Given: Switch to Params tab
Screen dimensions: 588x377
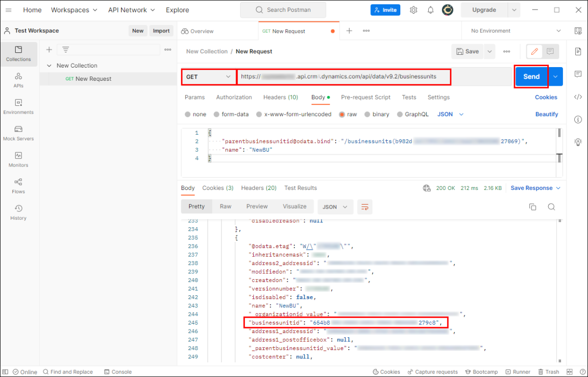Looking at the screenshot, I should click(x=195, y=97).
